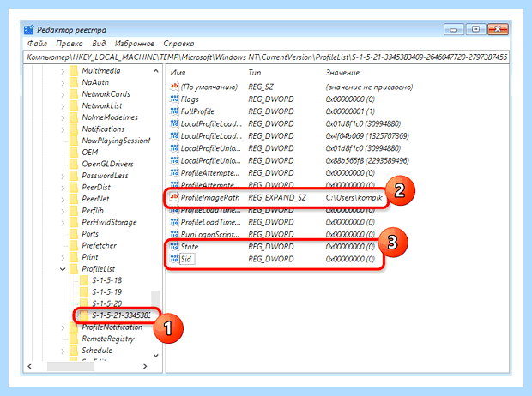This screenshot has width=532, height=396.
Task: Open the Правка menu
Action: (70, 44)
